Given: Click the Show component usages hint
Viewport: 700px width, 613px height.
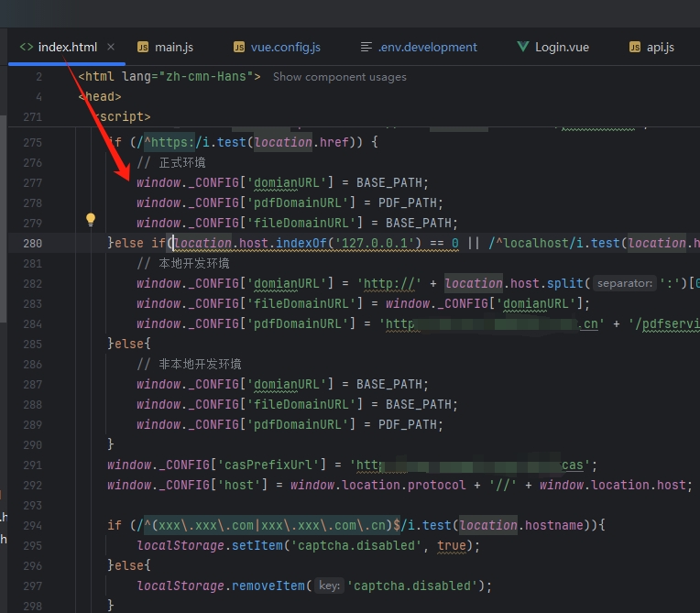Looking at the screenshot, I should (339, 77).
